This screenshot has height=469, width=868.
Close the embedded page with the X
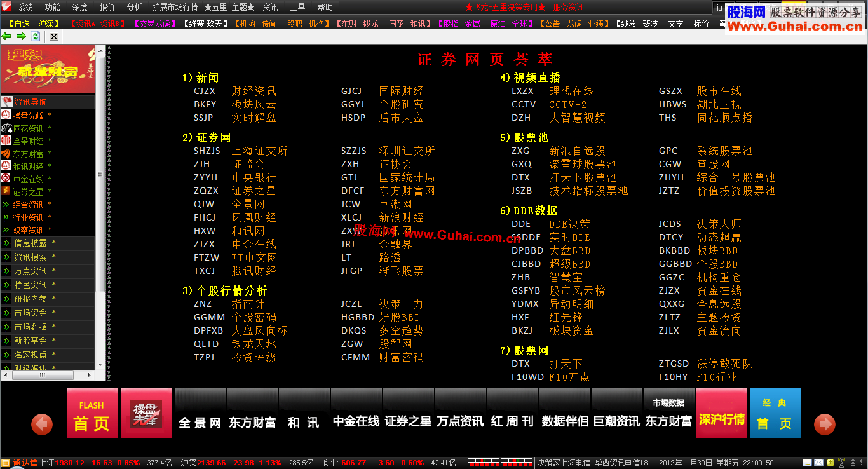point(54,37)
